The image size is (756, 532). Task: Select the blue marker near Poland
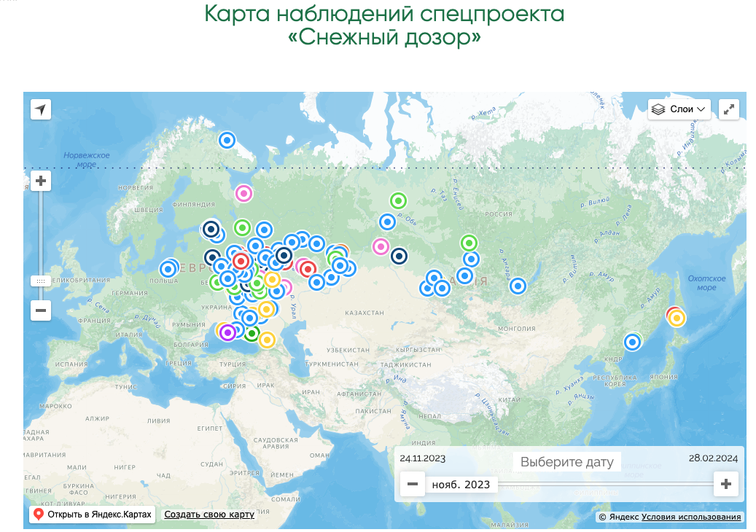pyautogui.click(x=168, y=269)
